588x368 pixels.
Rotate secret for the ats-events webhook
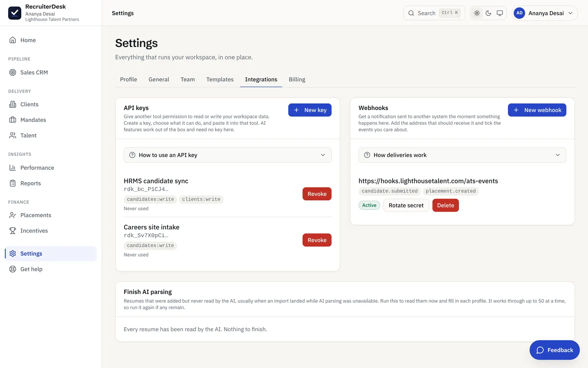(406, 205)
